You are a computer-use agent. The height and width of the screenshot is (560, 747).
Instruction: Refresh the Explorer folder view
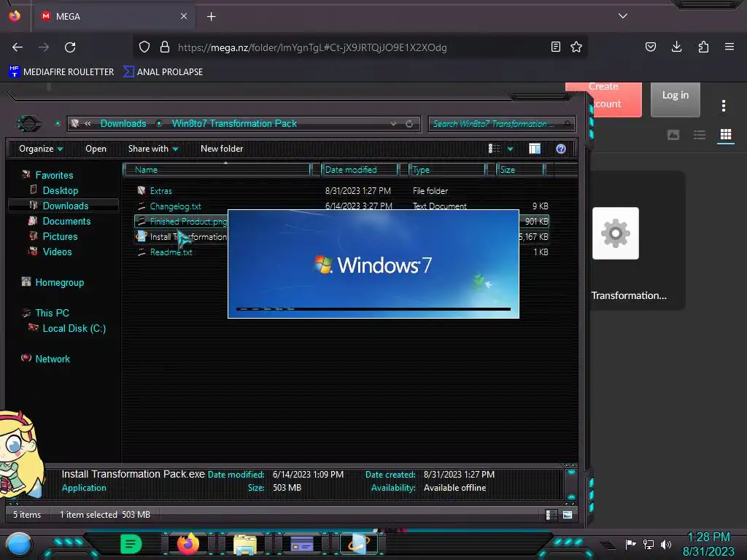coord(409,124)
